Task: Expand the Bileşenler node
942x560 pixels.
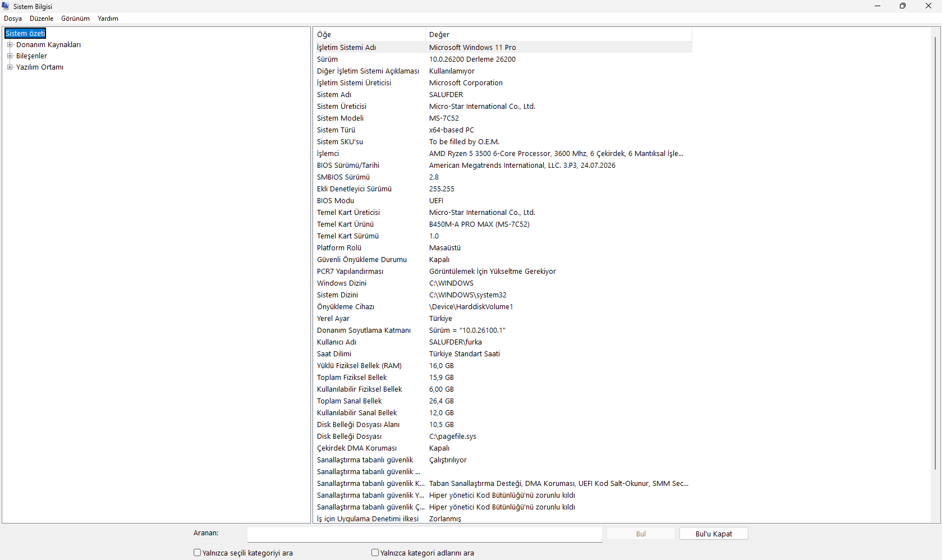Action: [10, 56]
